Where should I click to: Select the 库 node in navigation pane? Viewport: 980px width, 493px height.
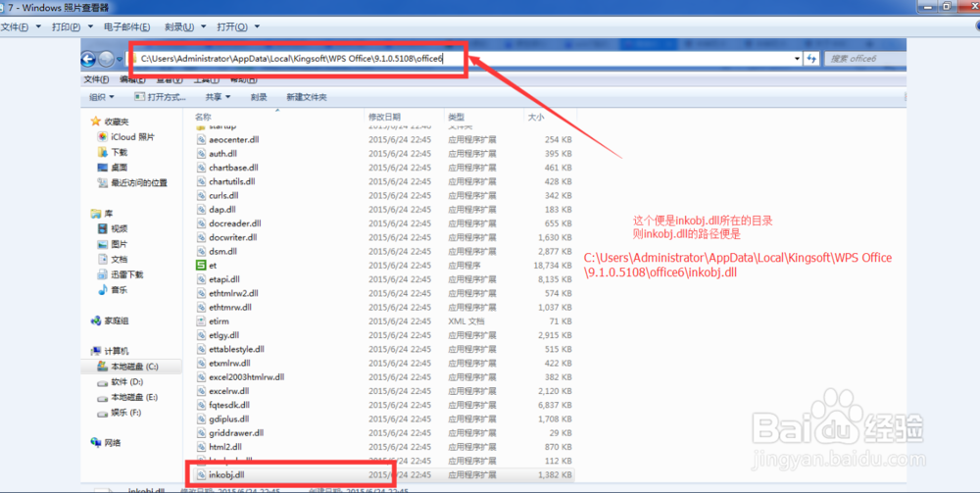109,214
